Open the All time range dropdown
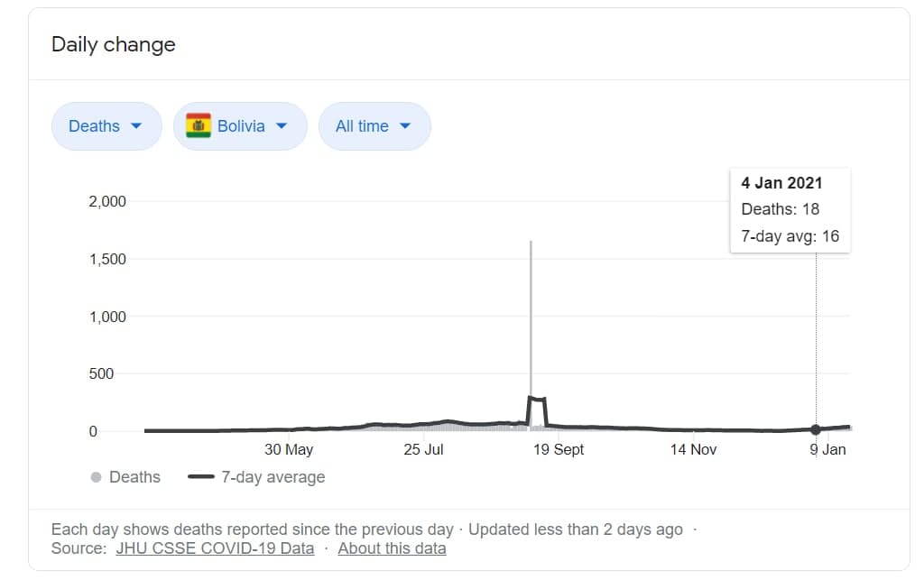 point(374,126)
